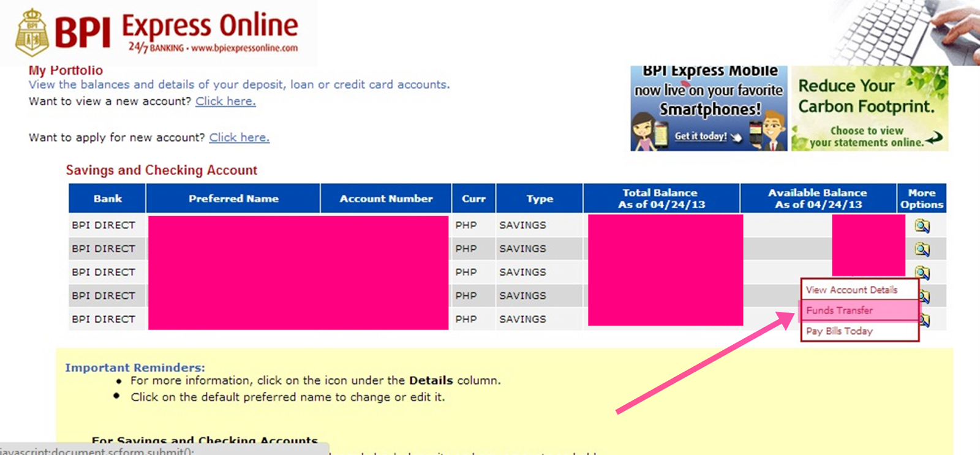Click the More Options column header
Viewport: 980px width, 455px height.
[922, 198]
